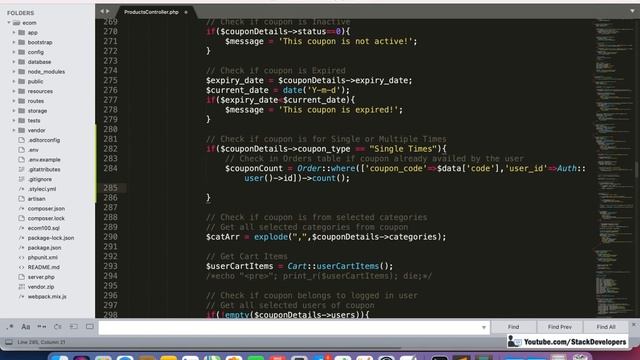The image size is (640, 360).
Task: Expand the node_modules folder arrow
Action: coord(13,72)
